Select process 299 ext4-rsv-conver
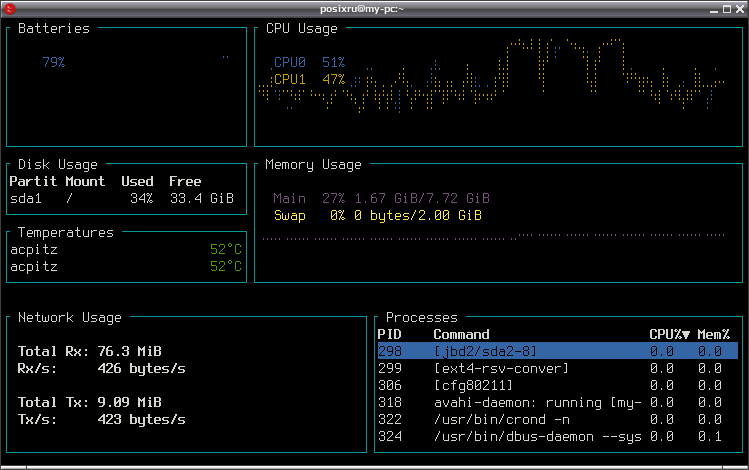 click(x=557, y=368)
